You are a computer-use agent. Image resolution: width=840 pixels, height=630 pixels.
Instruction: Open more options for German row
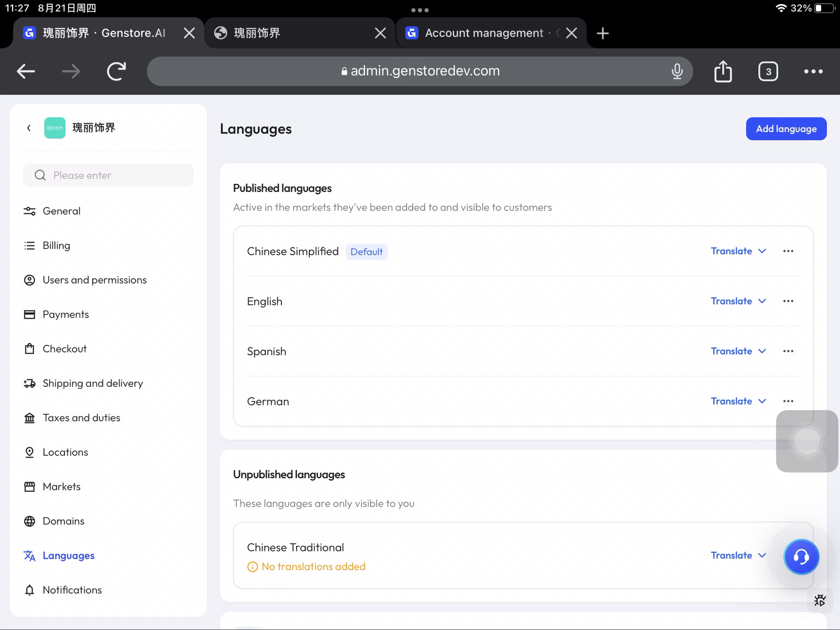[x=788, y=401]
